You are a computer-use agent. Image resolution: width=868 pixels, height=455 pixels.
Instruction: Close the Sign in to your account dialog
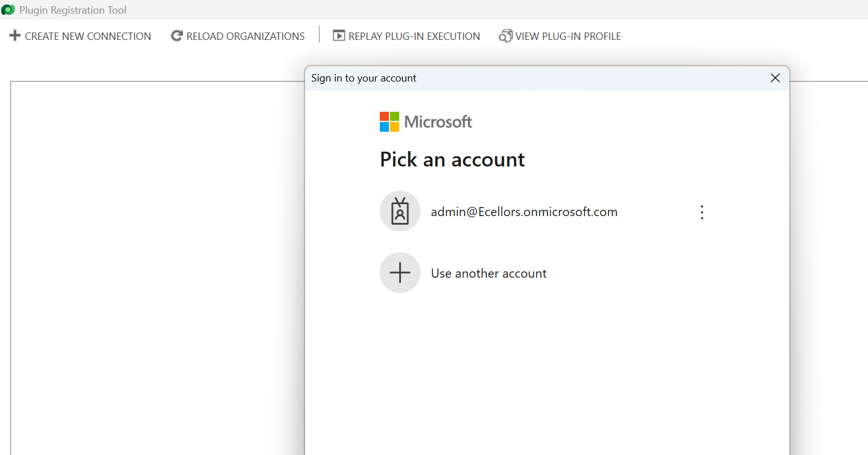[x=775, y=78]
